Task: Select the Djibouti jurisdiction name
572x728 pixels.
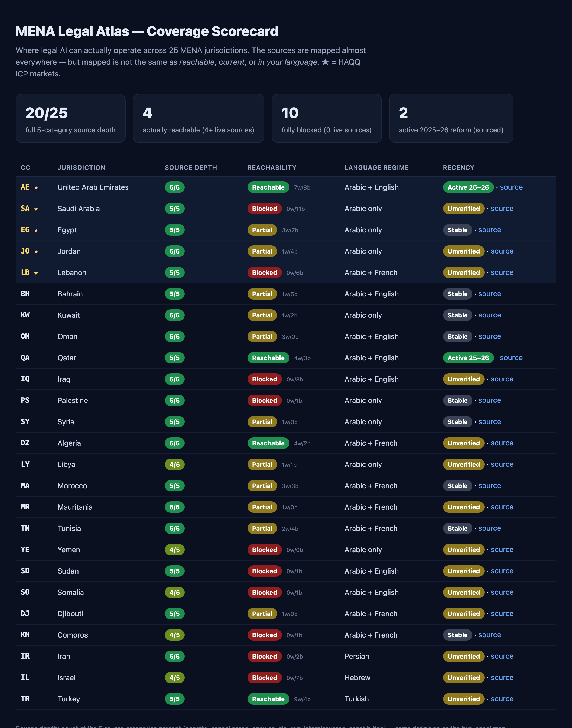Action: [x=70, y=614]
